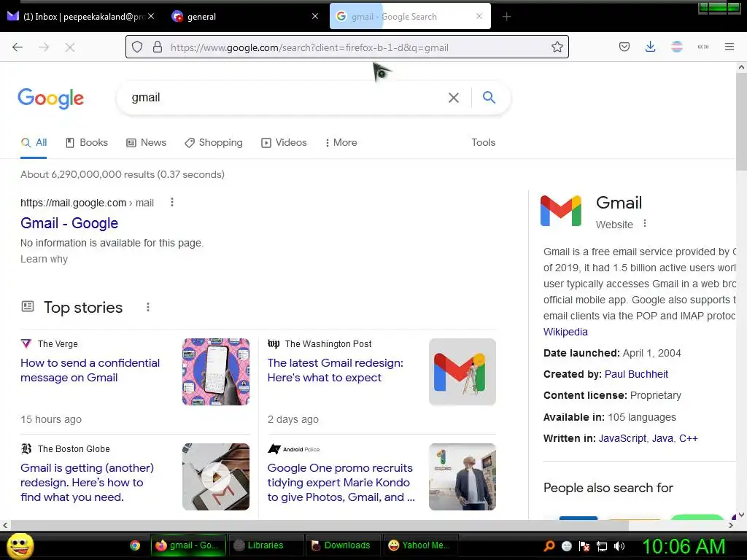The width and height of the screenshot is (747, 560).
Task: Select the Videos search filter
Action: click(284, 142)
